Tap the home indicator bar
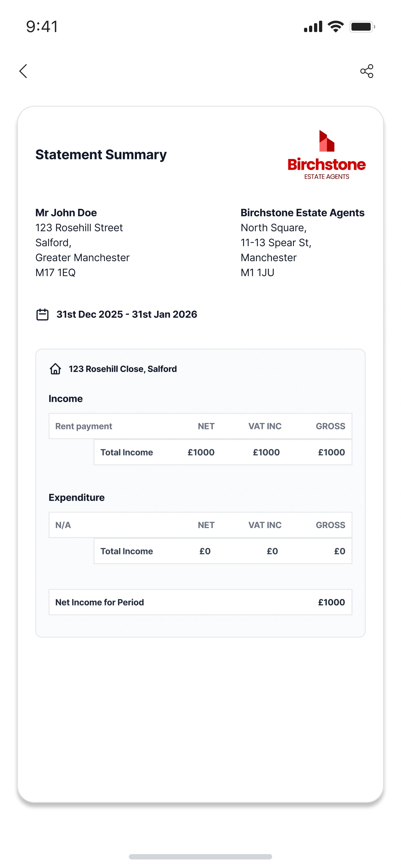The width and height of the screenshot is (401, 868). 200,857
